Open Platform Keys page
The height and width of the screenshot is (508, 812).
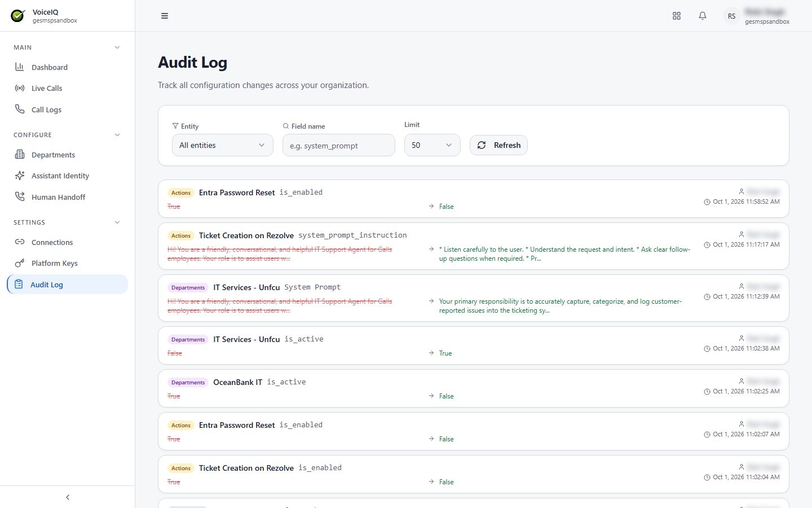click(x=67, y=263)
